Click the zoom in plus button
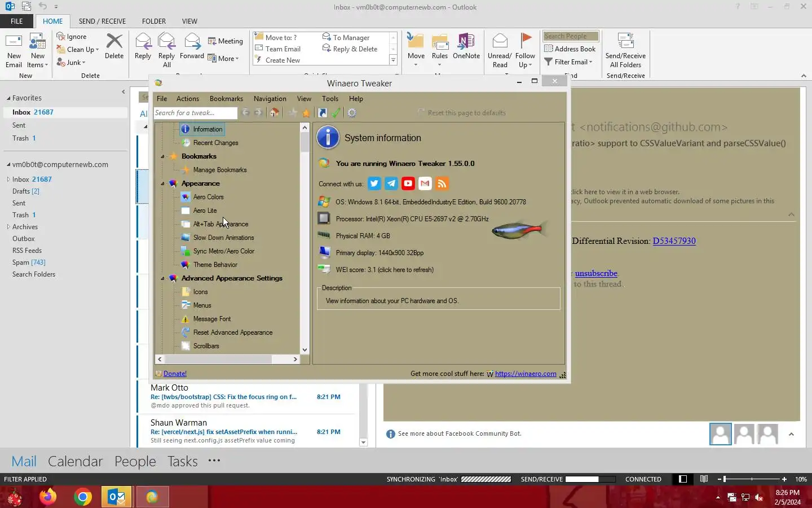This screenshot has height=508, width=812. [784, 479]
